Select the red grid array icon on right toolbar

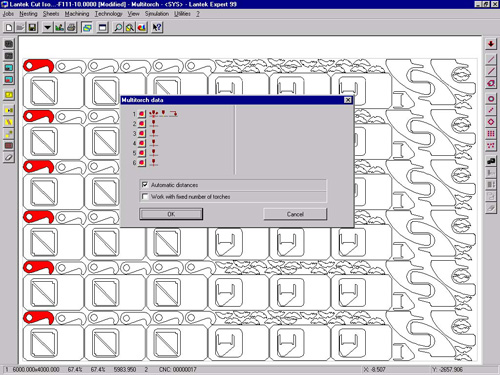pyautogui.click(x=491, y=134)
